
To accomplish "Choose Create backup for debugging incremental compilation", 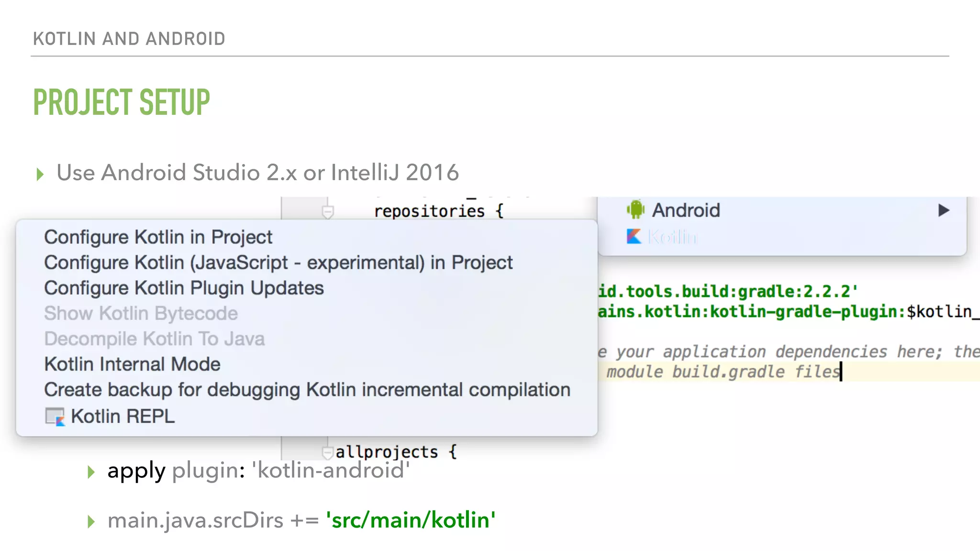I will (x=307, y=390).
